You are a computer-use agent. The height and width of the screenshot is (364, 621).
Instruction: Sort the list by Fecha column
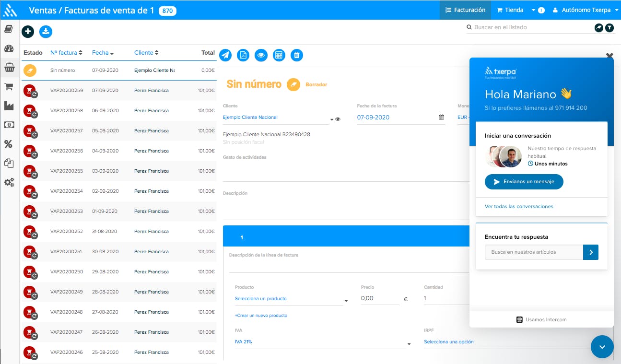pos(103,53)
